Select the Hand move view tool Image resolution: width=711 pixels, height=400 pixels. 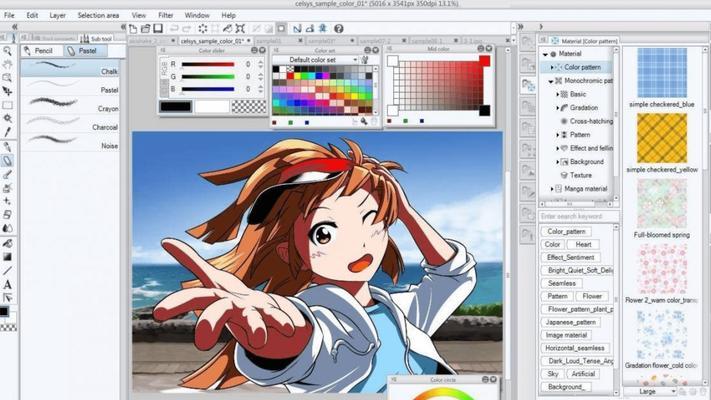[x=7, y=64]
